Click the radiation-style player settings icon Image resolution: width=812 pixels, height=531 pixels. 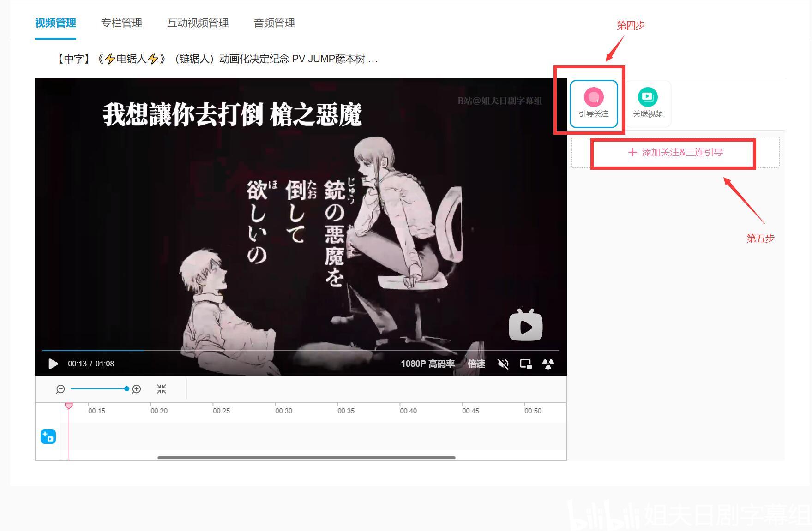[548, 364]
